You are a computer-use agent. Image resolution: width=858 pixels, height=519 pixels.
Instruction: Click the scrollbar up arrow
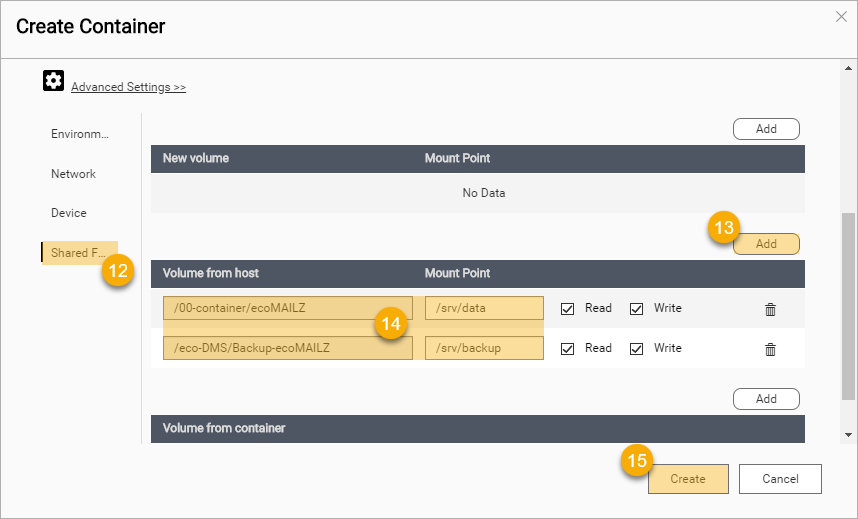(848, 68)
